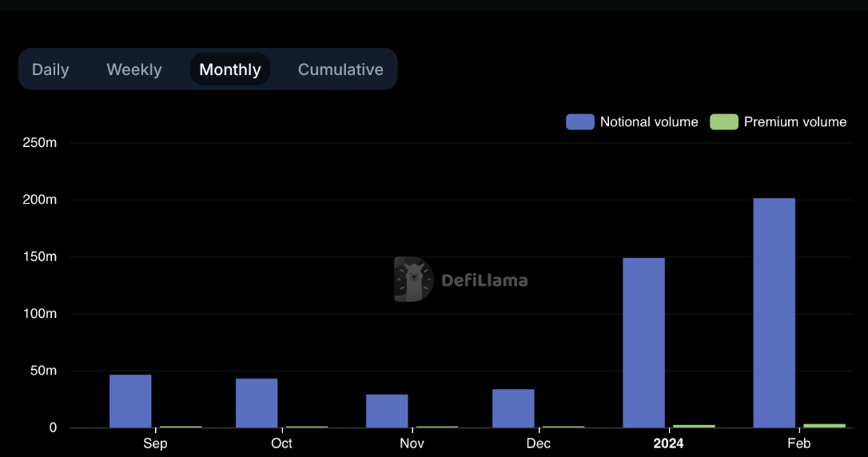Switch to the Daily view tab

(x=50, y=70)
